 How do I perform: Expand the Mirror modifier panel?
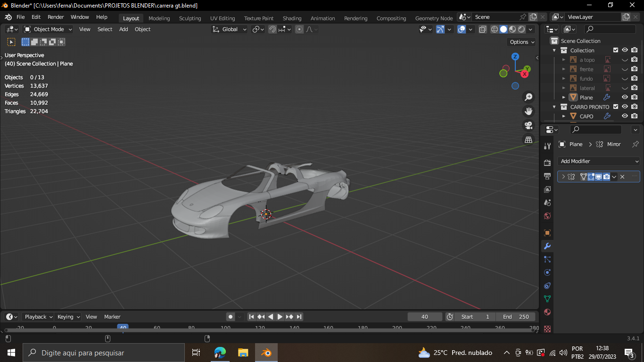pyautogui.click(x=563, y=177)
